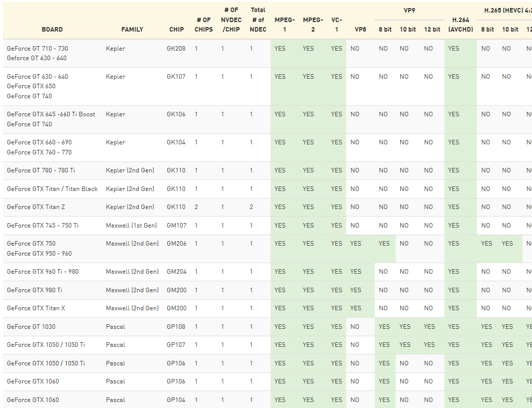Click the # OF NVDEC /CHIP header
Image resolution: width=532 pixels, height=408 pixels.
tap(231, 20)
